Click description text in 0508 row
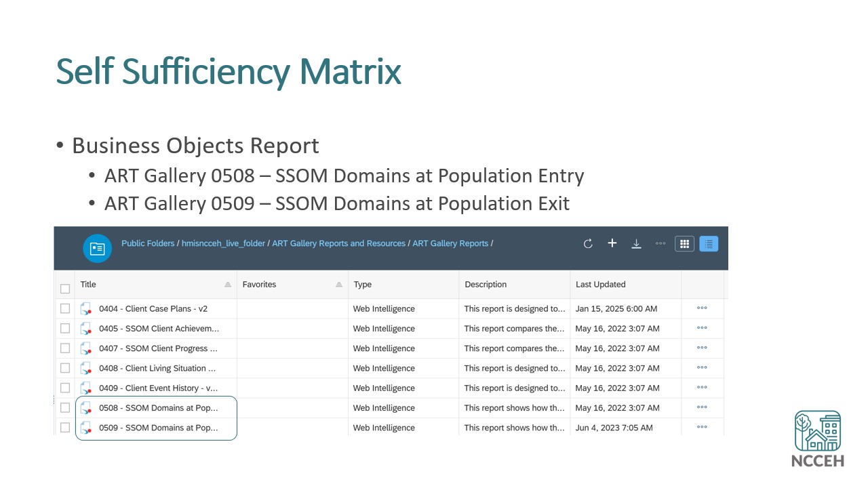This screenshot has width=868, height=488. (515, 408)
